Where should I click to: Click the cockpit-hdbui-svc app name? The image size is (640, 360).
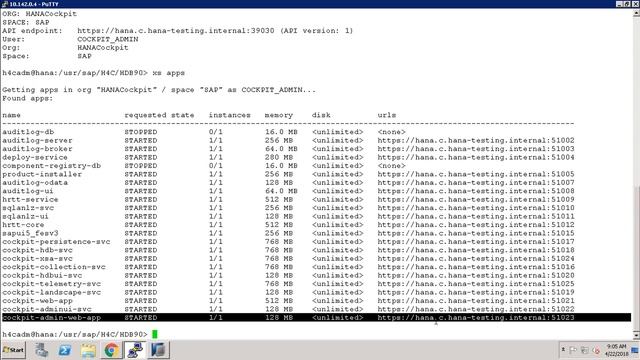pos(42,275)
